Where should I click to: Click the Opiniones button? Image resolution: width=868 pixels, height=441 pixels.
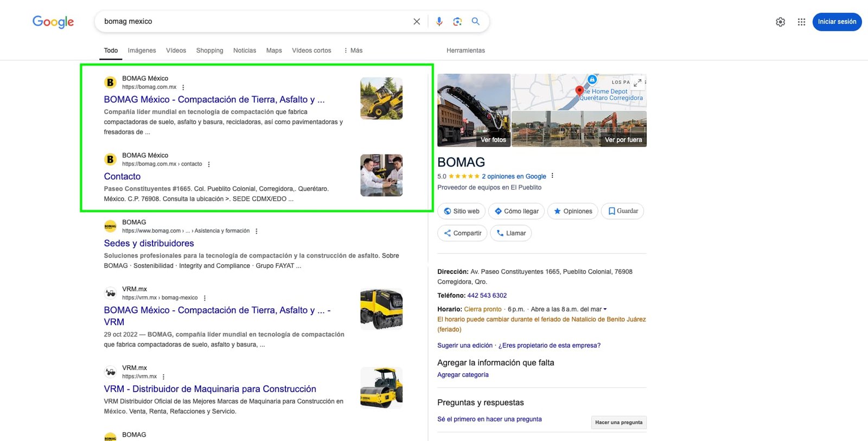click(573, 211)
